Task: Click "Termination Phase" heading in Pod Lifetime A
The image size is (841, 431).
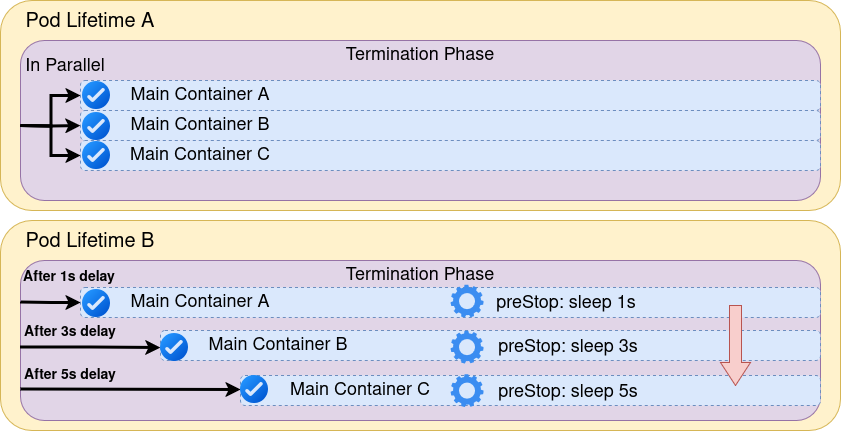Action: point(420,54)
